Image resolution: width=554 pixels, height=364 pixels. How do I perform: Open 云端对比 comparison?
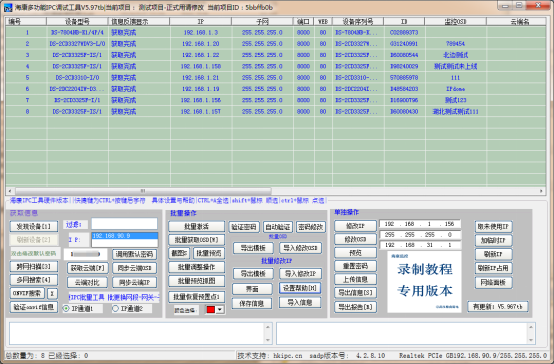point(87,282)
